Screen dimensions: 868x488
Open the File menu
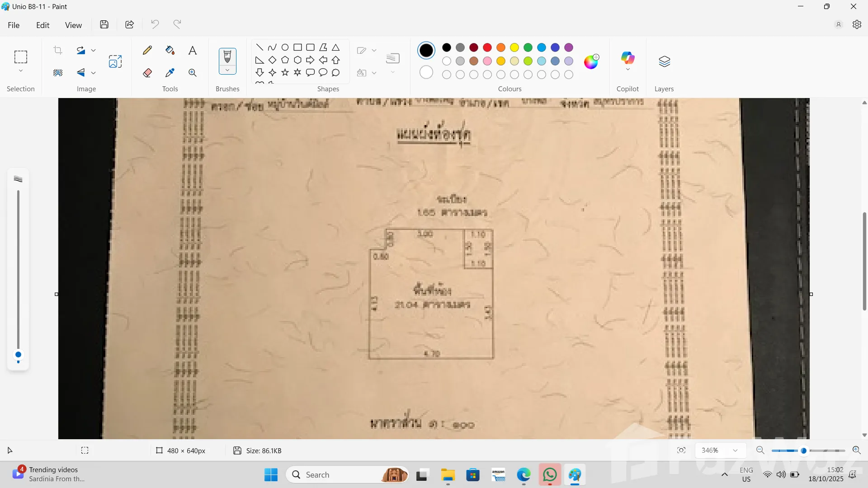pyautogui.click(x=14, y=25)
